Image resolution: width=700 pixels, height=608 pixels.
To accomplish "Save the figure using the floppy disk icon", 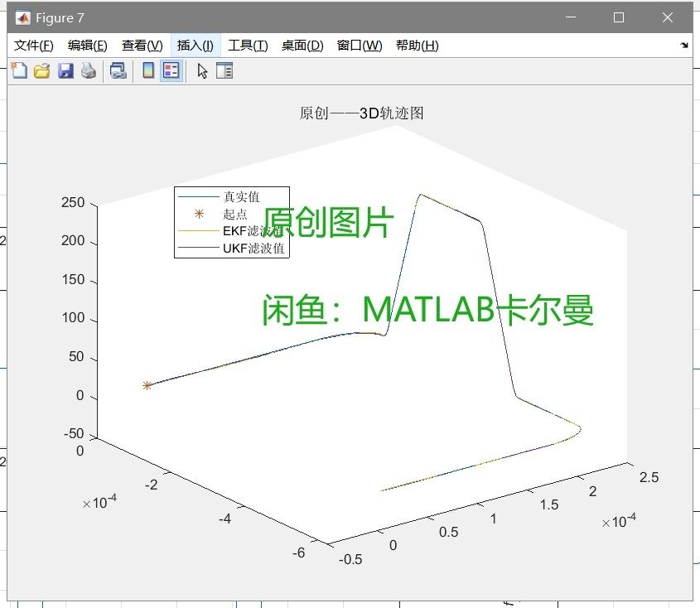I will coord(65,71).
